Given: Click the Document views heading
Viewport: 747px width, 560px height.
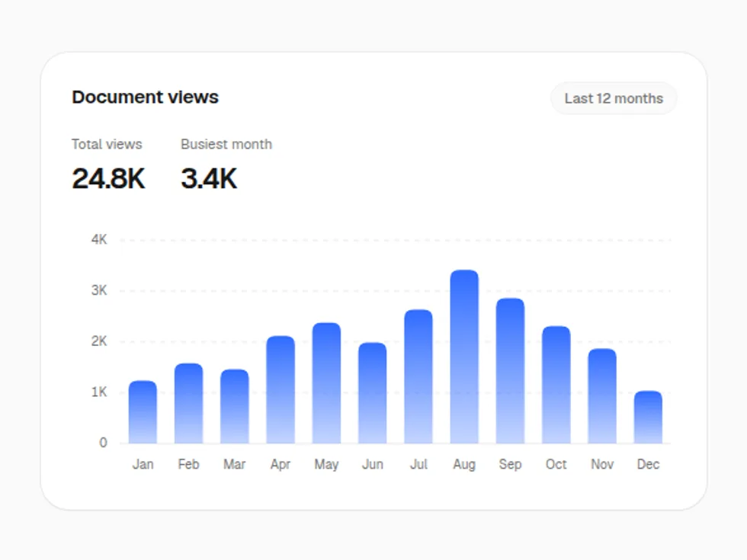Looking at the screenshot, I should click(x=146, y=98).
